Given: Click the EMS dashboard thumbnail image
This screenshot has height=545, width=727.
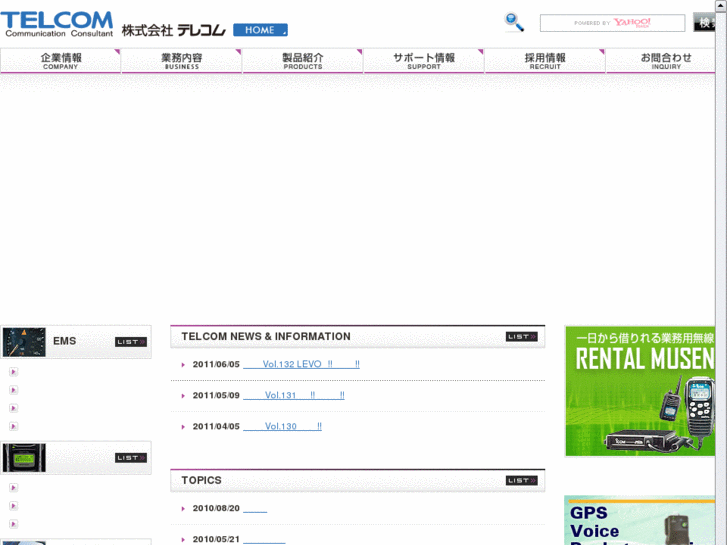Looking at the screenshot, I should pos(24,342).
